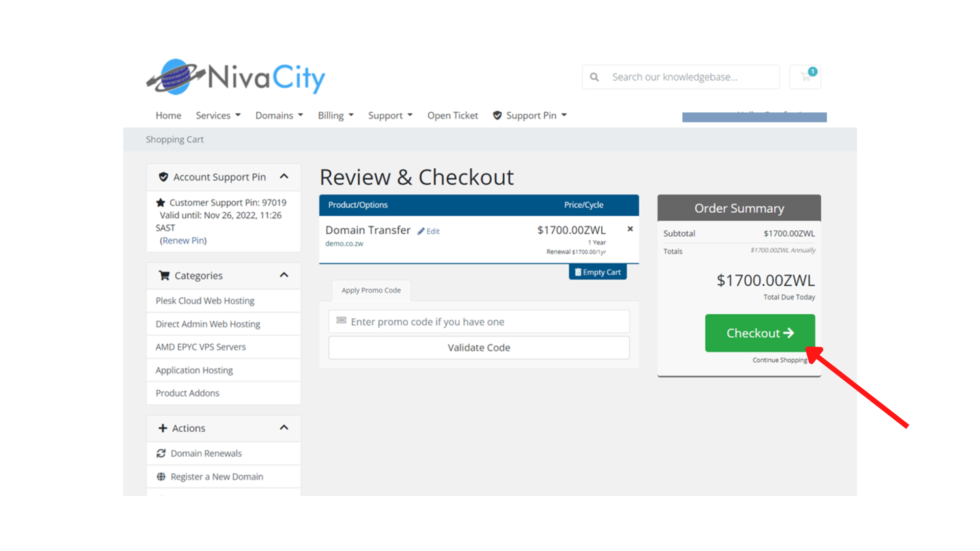Select Product Addons category

pos(224,393)
